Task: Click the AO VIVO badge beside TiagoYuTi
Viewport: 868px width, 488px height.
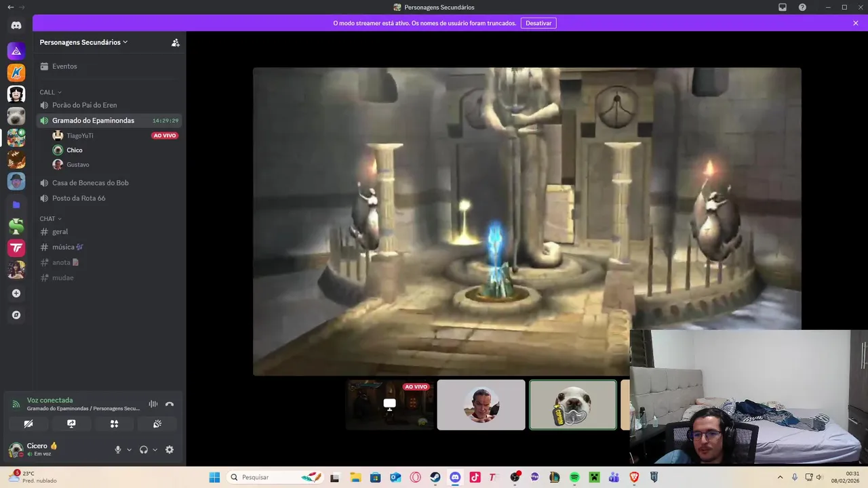Action: [165, 136]
